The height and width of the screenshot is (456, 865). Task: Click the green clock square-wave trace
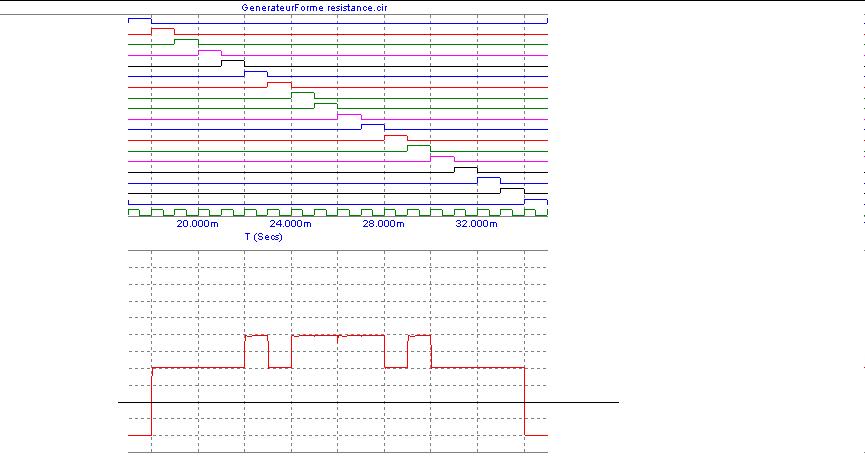338,212
